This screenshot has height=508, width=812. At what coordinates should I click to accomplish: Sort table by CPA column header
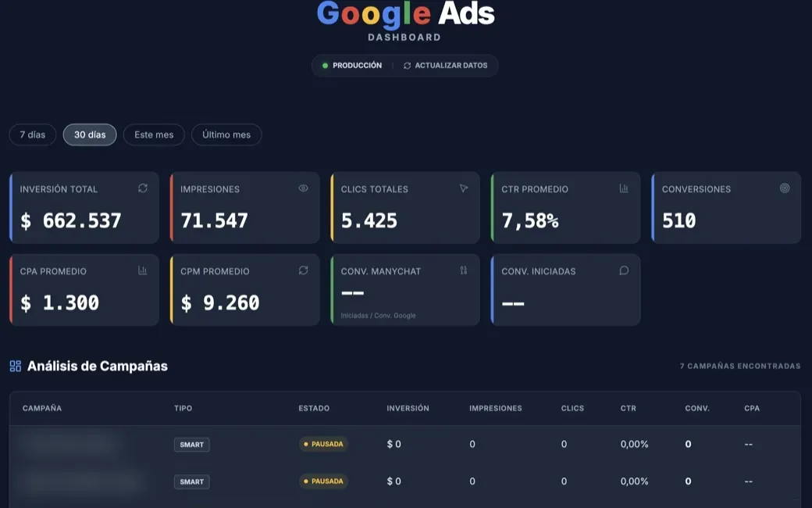(x=752, y=408)
